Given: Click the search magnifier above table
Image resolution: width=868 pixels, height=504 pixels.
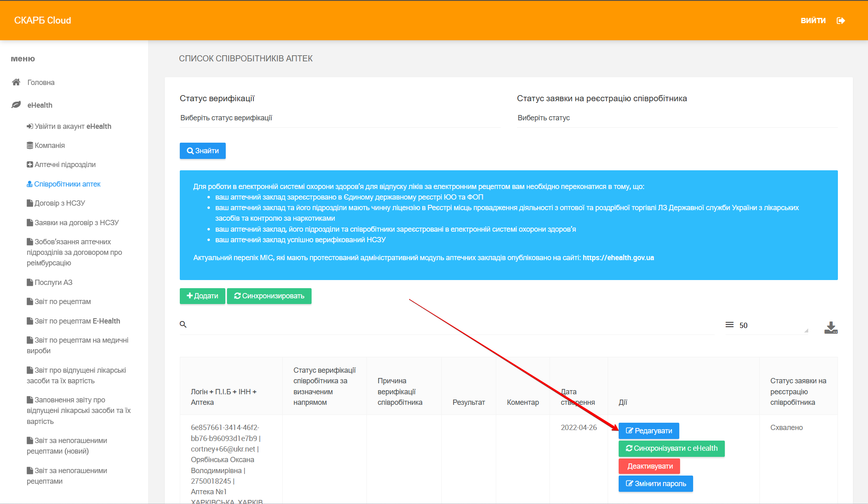Looking at the screenshot, I should coord(183,324).
